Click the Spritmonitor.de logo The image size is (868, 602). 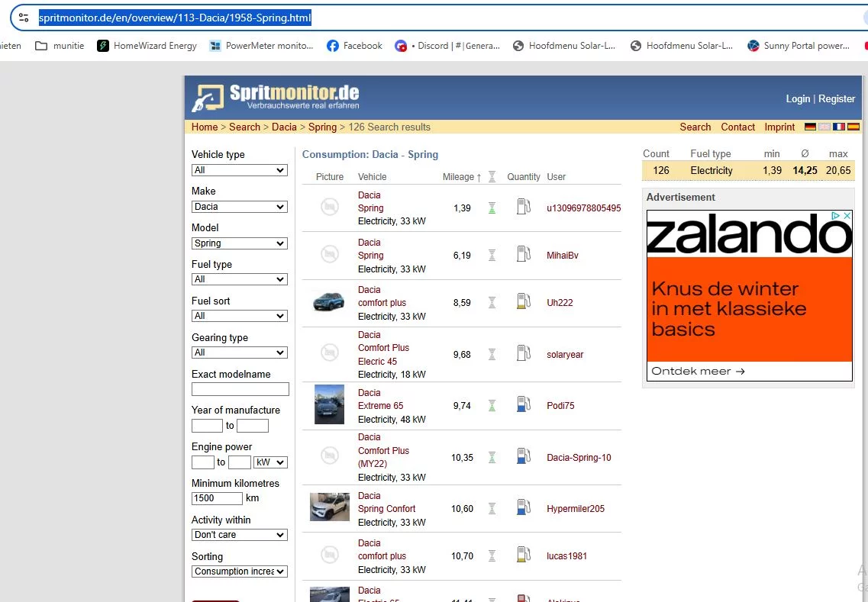[x=276, y=97]
